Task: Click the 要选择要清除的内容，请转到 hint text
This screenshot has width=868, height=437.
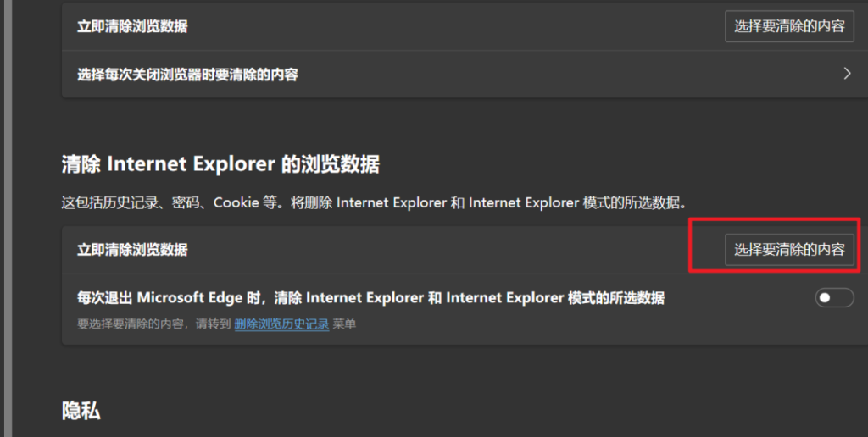Action: pos(154,324)
